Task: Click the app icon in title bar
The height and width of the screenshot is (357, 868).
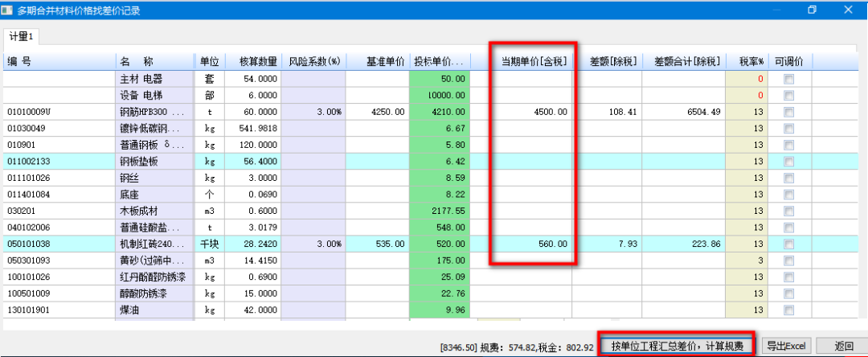Action: coord(9,10)
